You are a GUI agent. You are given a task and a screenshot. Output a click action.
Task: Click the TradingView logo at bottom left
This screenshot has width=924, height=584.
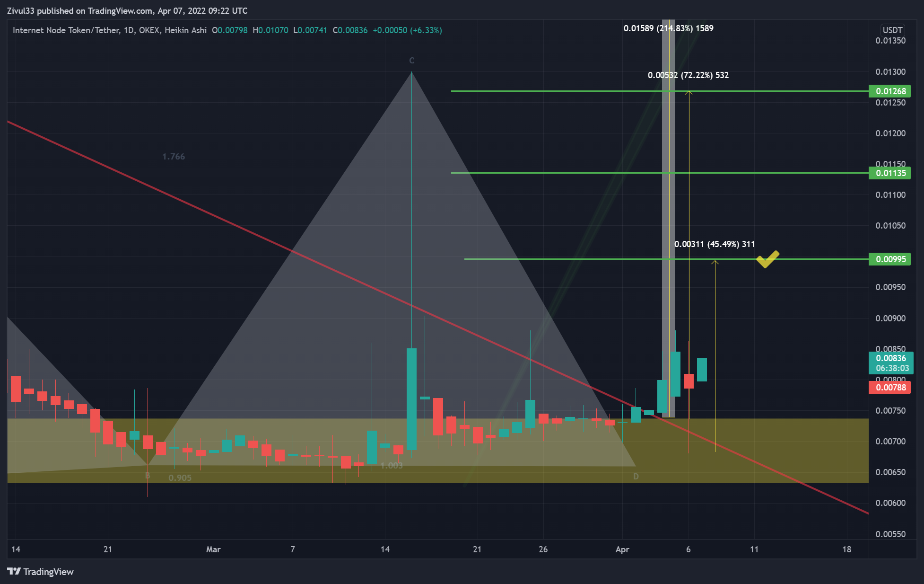(x=41, y=572)
